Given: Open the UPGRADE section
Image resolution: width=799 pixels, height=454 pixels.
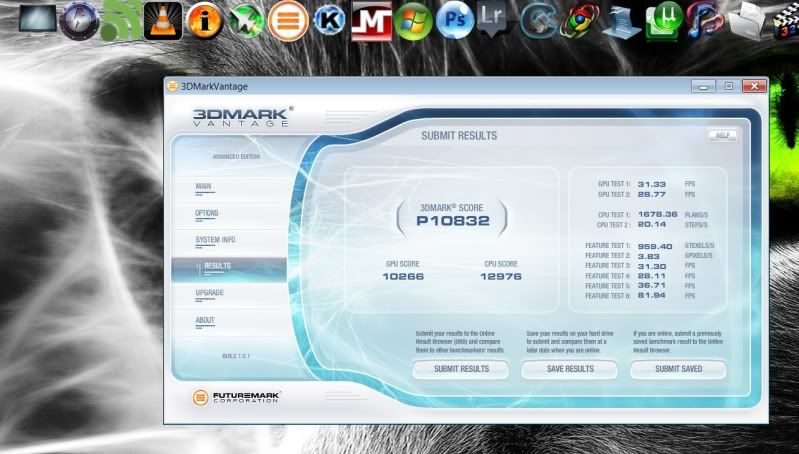Looking at the screenshot, I should 209,292.
